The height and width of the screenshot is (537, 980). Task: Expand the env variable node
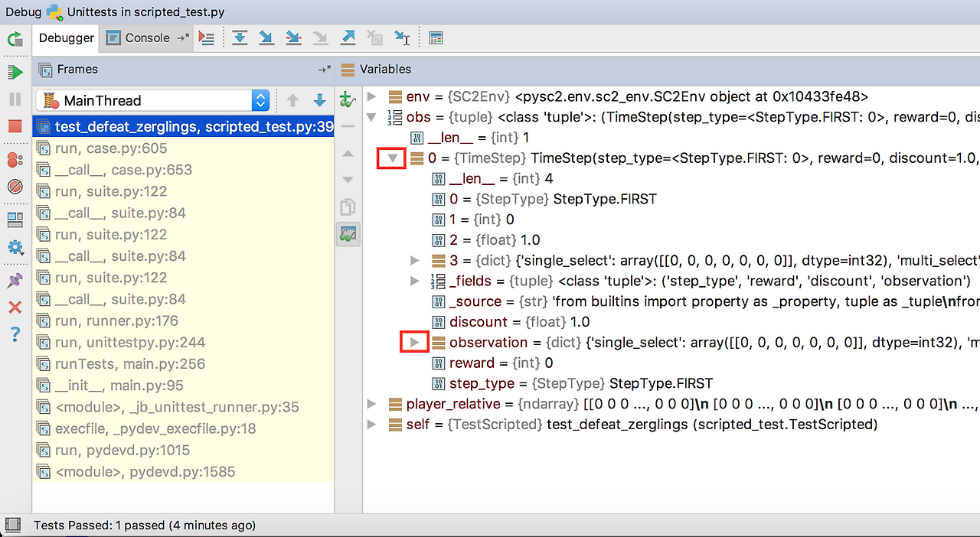[372, 96]
